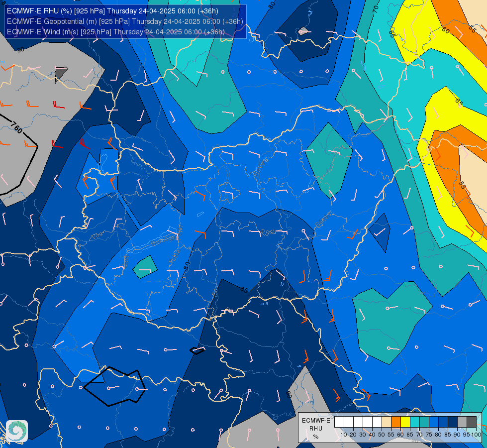The width and height of the screenshot is (487, 448).
Task: Click the yellow 60–65 legend swatch
Action: [x=405, y=422]
